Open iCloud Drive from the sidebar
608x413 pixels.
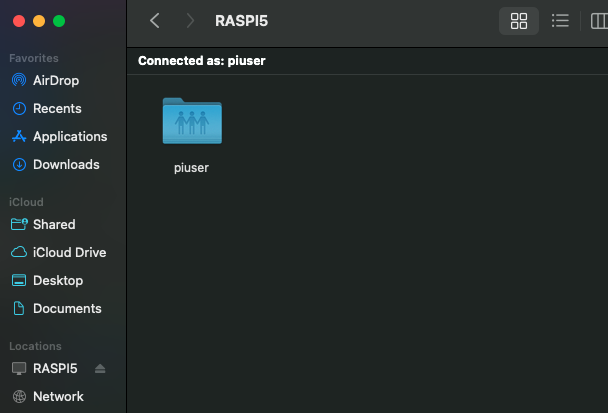[x=68, y=252]
